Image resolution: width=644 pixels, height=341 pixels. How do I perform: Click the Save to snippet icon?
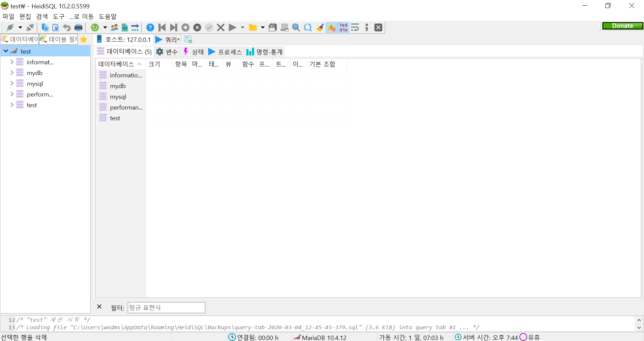click(284, 27)
